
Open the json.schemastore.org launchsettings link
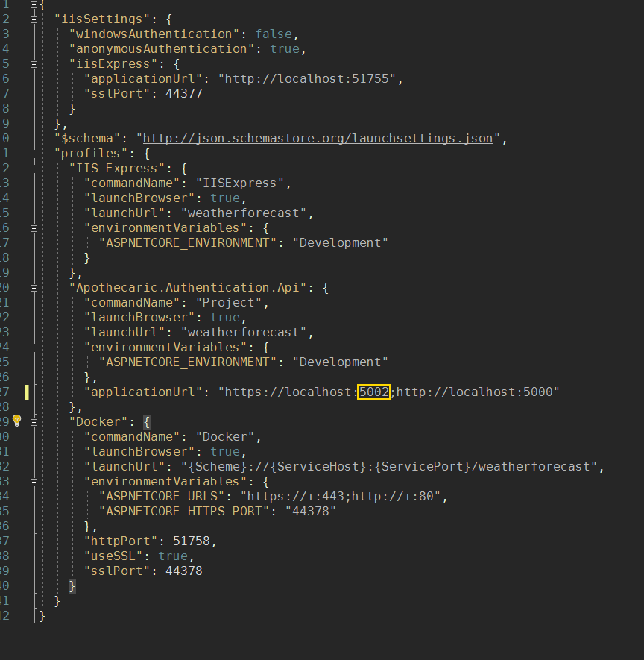point(318,138)
